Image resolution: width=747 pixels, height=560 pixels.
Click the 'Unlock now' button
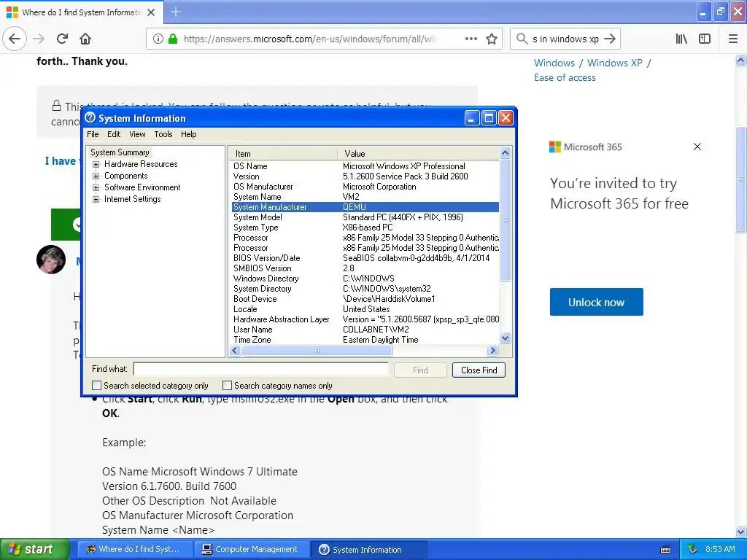click(596, 302)
